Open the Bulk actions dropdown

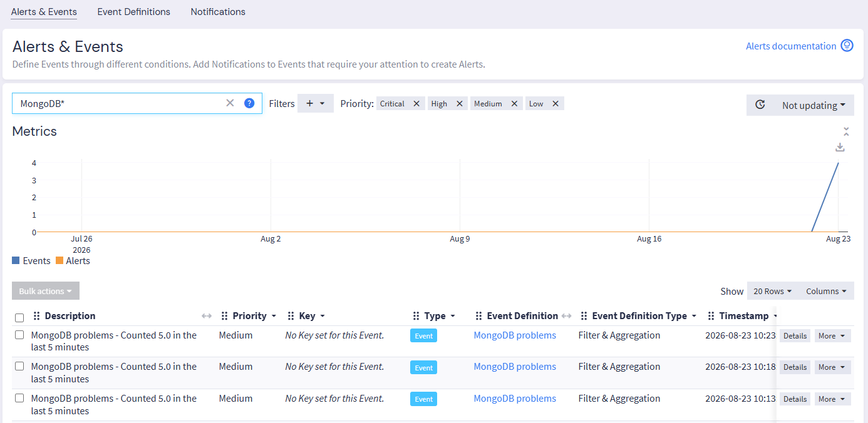pos(46,291)
